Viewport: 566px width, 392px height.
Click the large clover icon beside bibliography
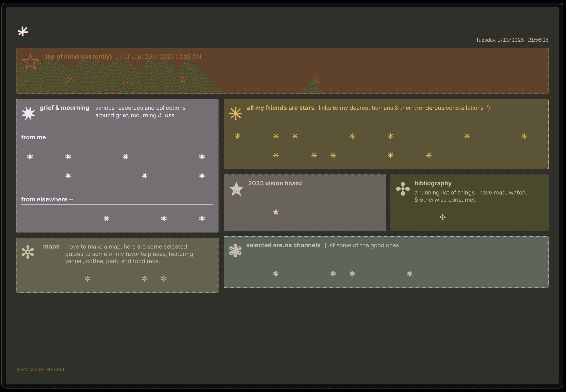coord(403,189)
